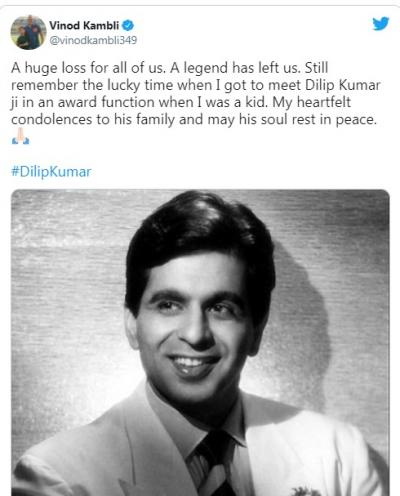Image resolution: width=400 pixels, height=496 pixels.
Task: Open the #DilipKumar hashtag
Action: [x=51, y=172]
